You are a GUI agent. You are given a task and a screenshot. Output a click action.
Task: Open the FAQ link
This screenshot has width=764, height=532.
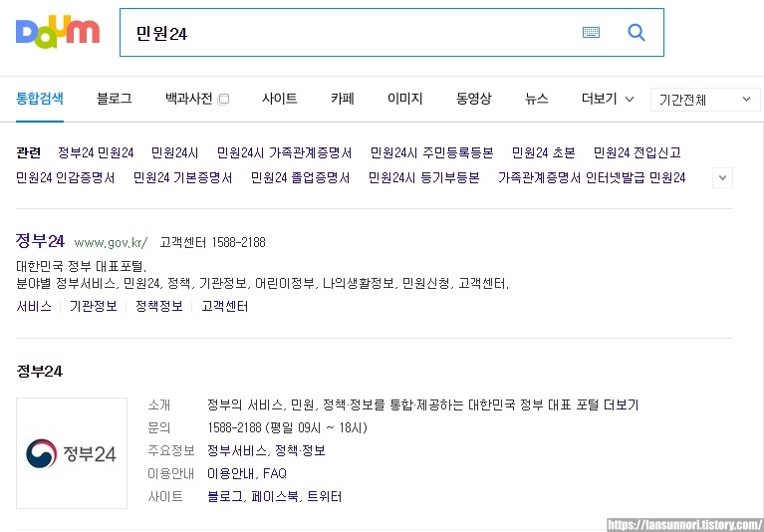275,473
